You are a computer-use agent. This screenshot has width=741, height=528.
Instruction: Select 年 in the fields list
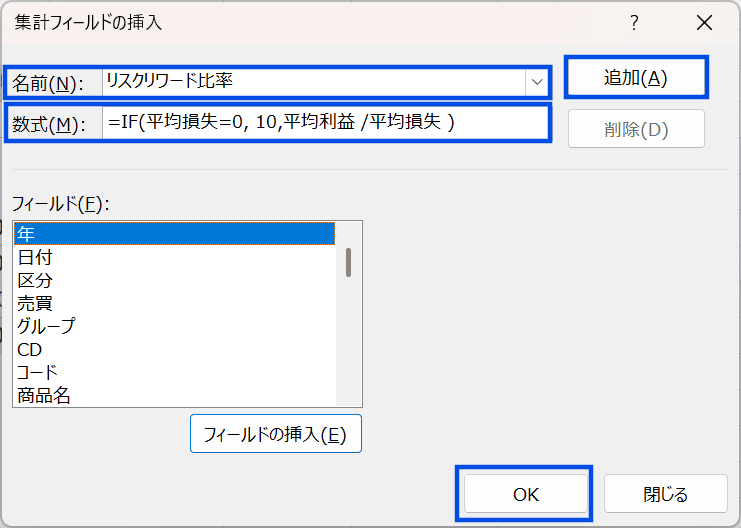pos(174,233)
